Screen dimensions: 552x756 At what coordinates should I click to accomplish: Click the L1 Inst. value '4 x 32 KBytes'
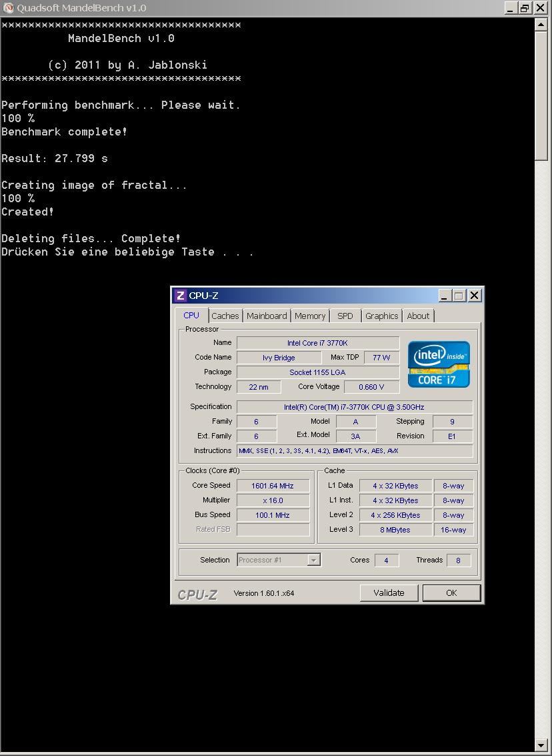tap(395, 500)
